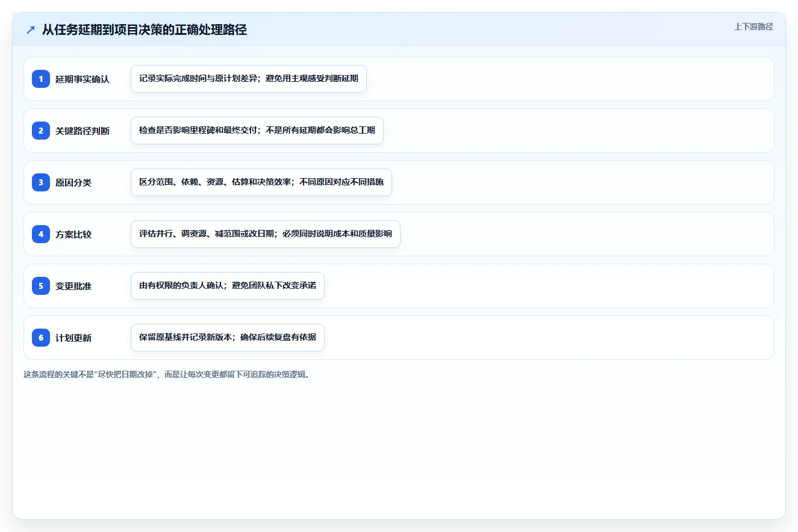Viewport: 798px width, 532px height.
Task: Click the arrow icon beside the title
Action: coord(31,30)
